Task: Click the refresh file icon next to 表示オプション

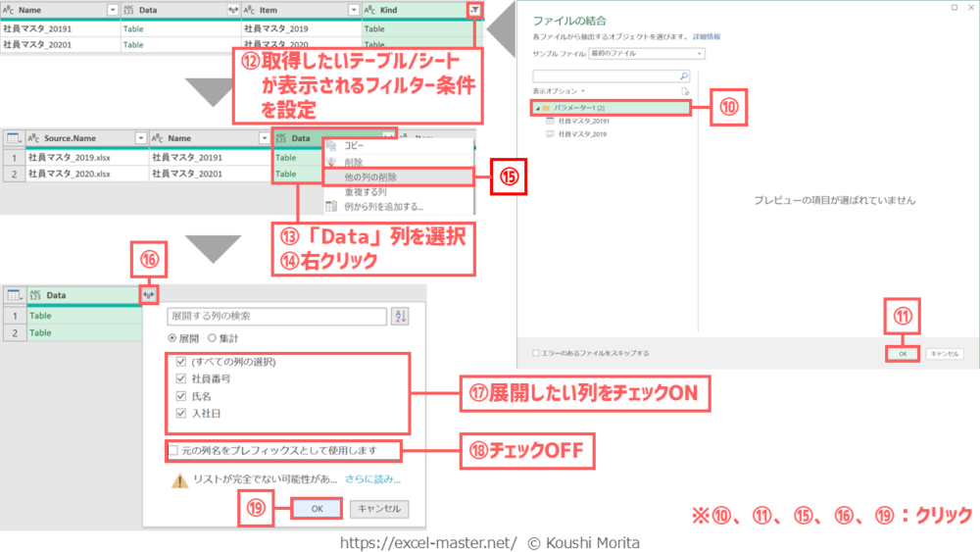Action: click(x=686, y=90)
